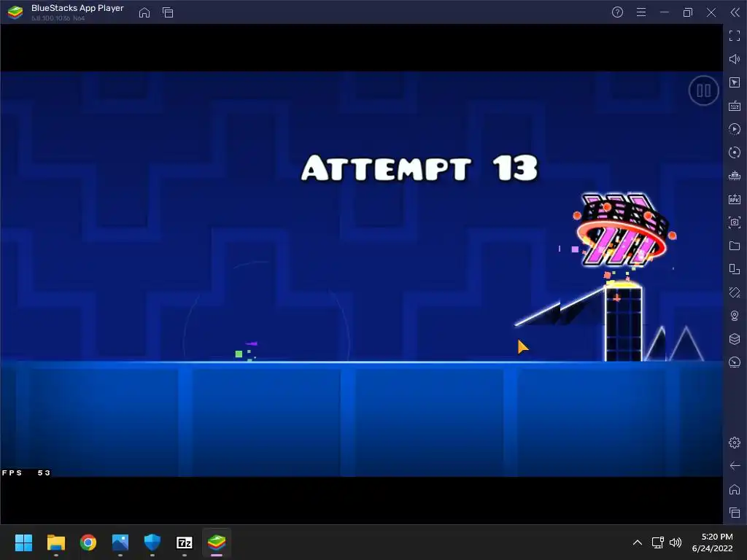Click the sync operations circular icon
Screen dimensions: 747x560
click(x=735, y=152)
